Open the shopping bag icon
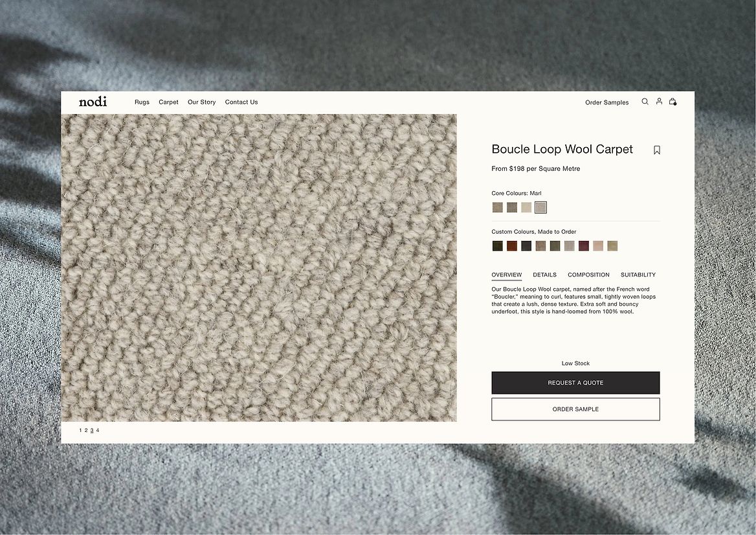The height and width of the screenshot is (535, 756). click(x=673, y=101)
